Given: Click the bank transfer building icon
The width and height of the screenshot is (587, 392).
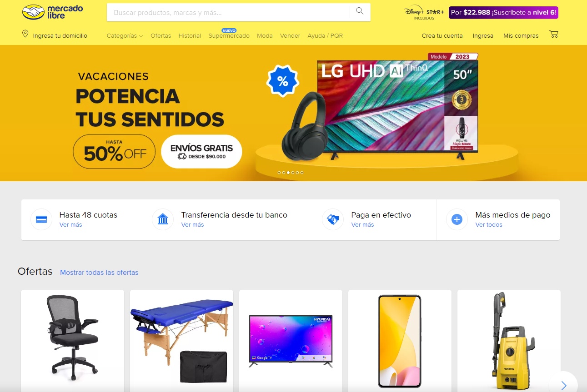Looking at the screenshot, I should coord(163,219).
